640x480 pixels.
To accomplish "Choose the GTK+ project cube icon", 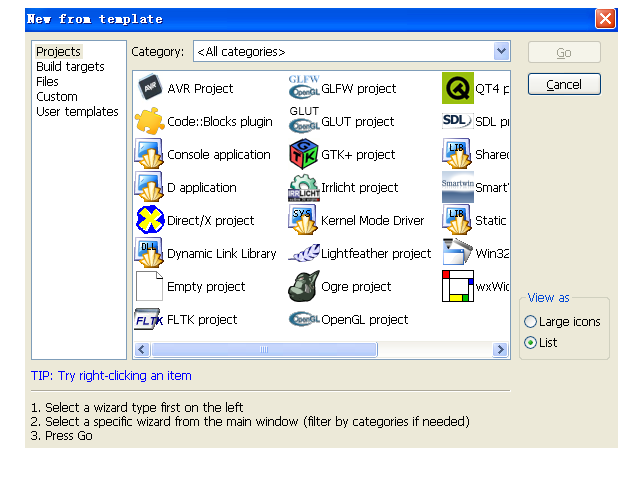I will 304,154.
